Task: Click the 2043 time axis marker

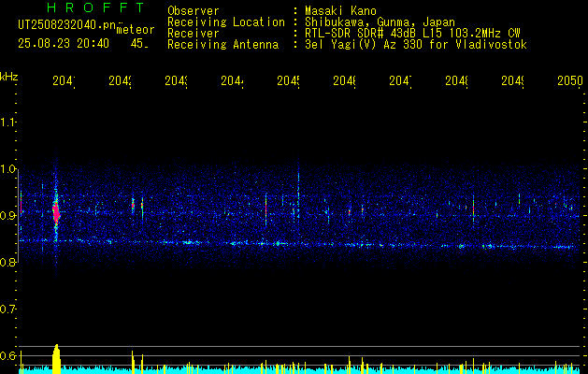Action: click(x=176, y=80)
